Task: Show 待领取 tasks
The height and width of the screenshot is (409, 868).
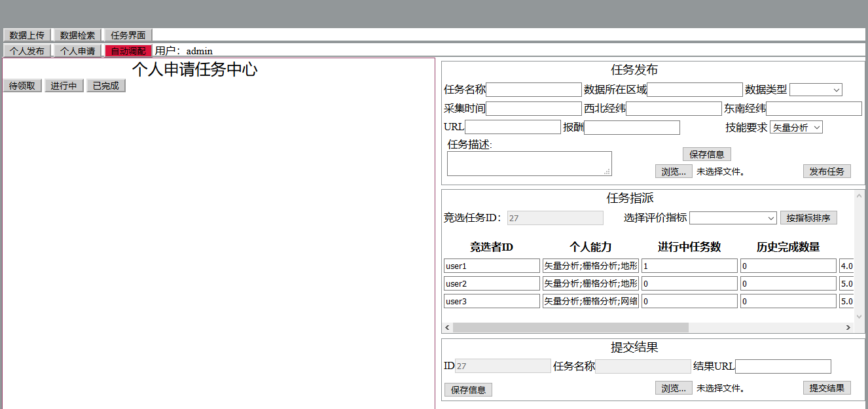Action: [22, 86]
